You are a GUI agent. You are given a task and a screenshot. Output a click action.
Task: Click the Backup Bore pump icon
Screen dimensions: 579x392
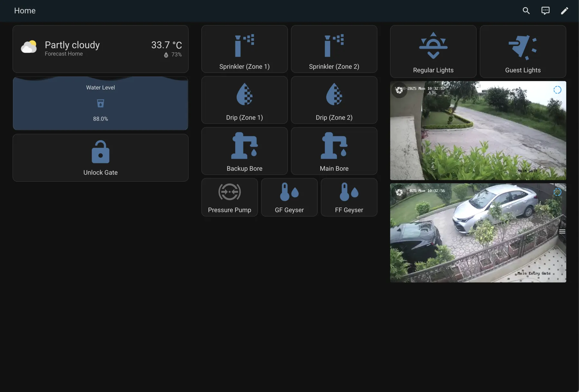click(x=244, y=146)
